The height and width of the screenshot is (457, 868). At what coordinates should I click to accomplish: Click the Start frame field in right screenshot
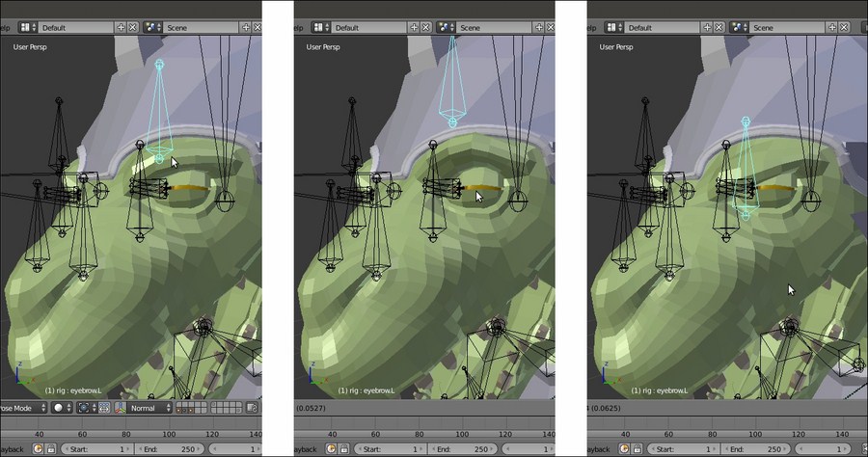click(x=683, y=449)
